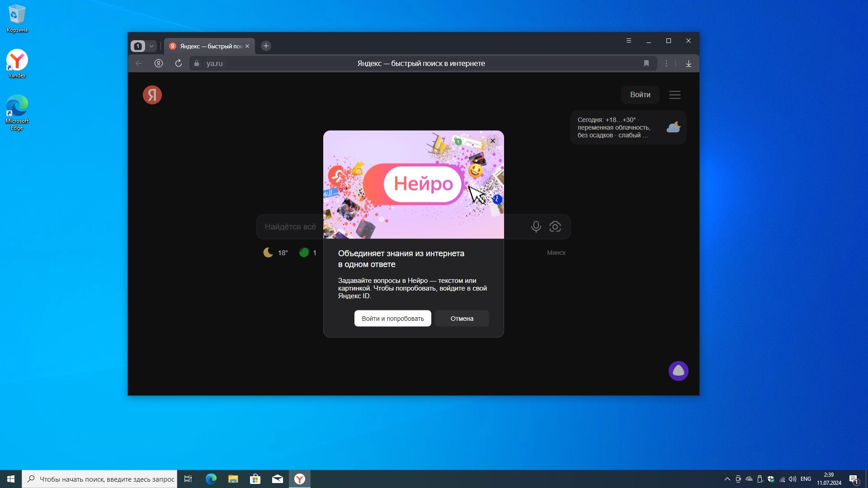Open the three-dot address bar menu

[x=666, y=63]
